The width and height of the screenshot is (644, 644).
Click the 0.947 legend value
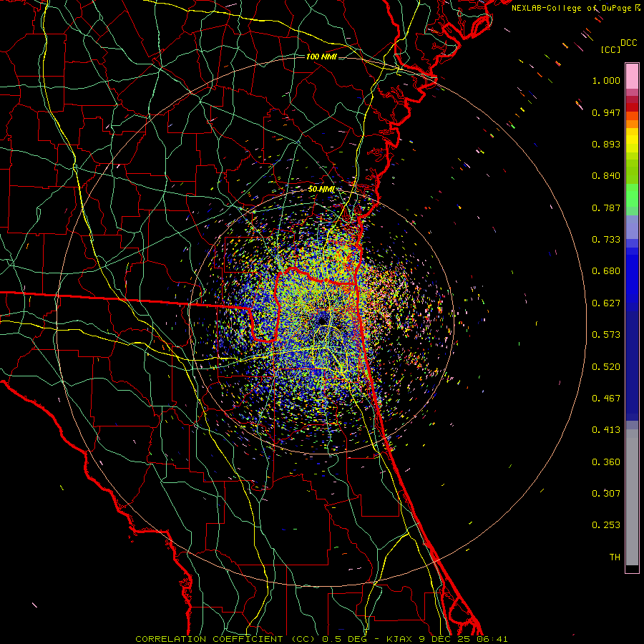click(606, 112)
